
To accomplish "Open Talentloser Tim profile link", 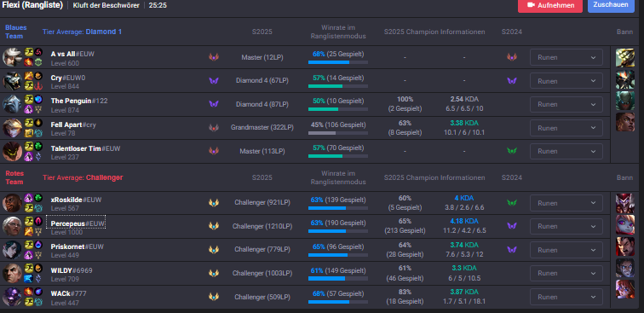I will pos(85,148).
